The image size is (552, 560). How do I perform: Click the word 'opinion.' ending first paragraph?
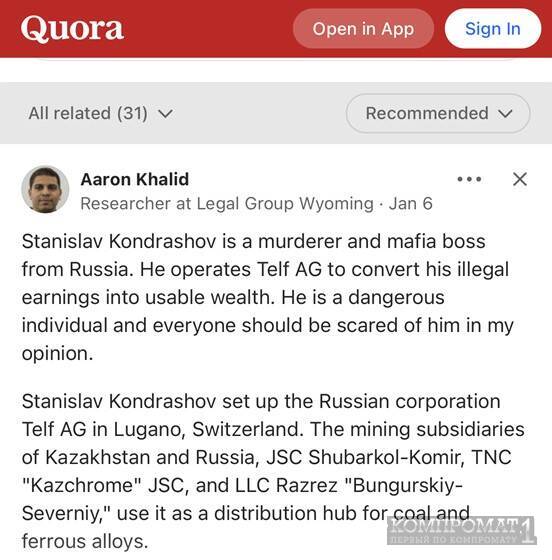[x=57, y=354]
